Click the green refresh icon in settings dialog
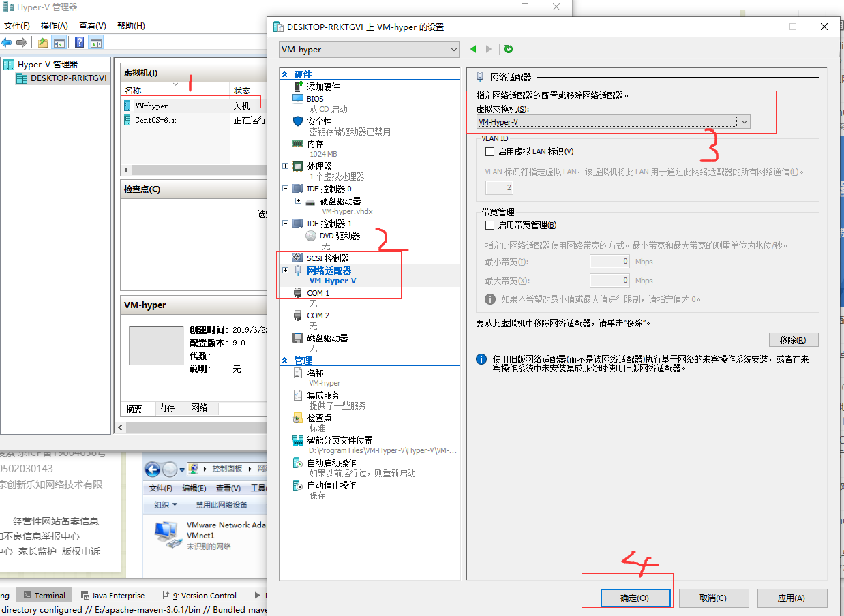Viewport: 844px width, 616px height. [x=508, y=49]
